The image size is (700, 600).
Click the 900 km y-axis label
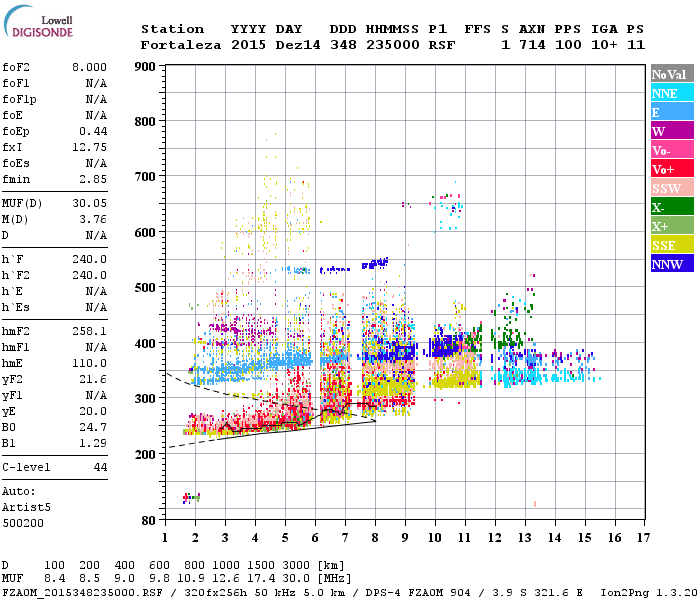click(x=145, y=67)
